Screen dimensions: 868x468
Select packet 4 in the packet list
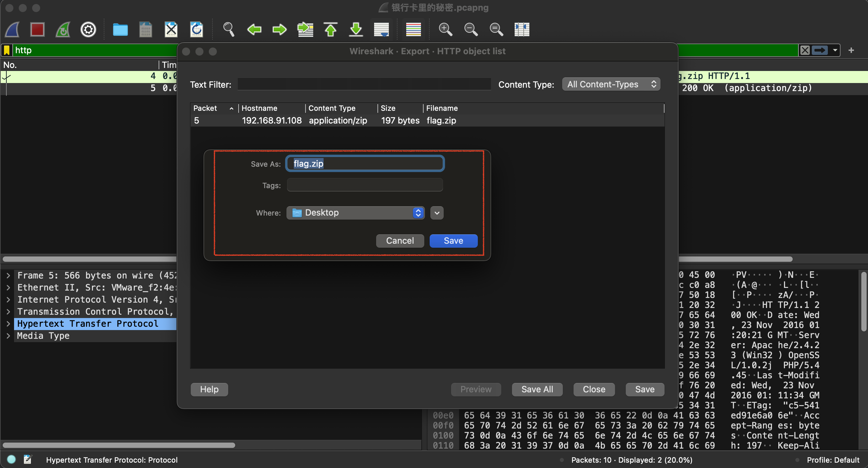[x=89, y=76]
